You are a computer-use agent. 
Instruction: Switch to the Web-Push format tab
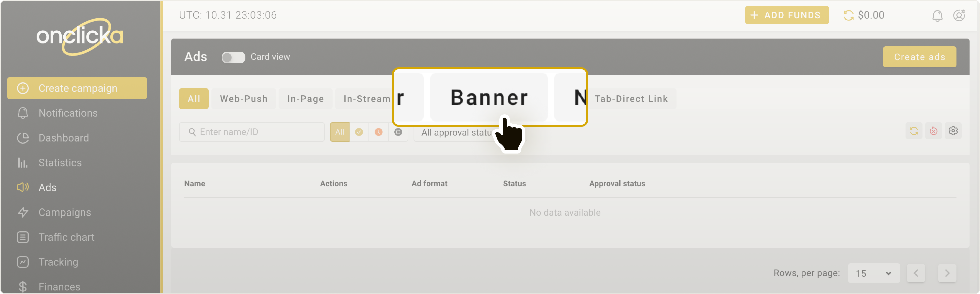tap(243, 98)
